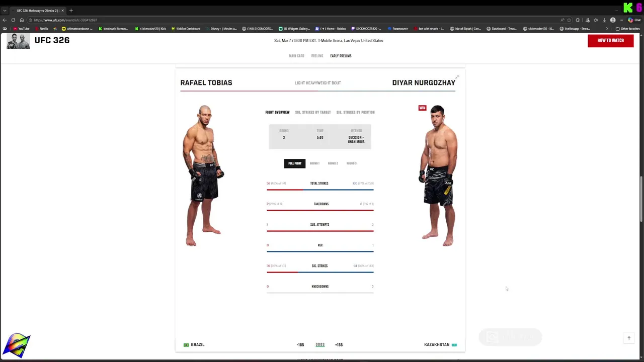Image resolution: width=644 pixels, height=362 pixels.
Task: Open the browser home page icon
Action: tap(22, 20)
